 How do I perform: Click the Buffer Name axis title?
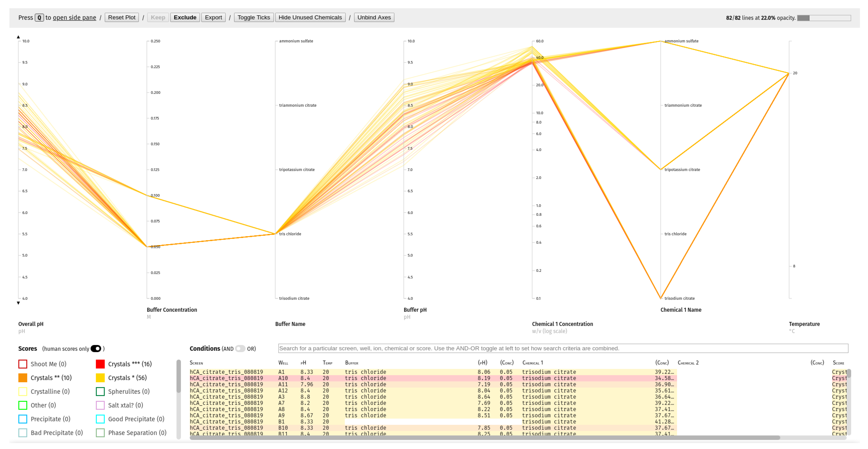290,324
